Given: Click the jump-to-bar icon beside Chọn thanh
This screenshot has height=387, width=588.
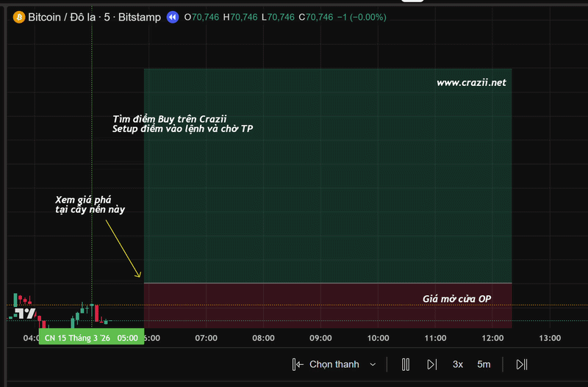Looking at the screenshot, I should (x=298, y=364).
